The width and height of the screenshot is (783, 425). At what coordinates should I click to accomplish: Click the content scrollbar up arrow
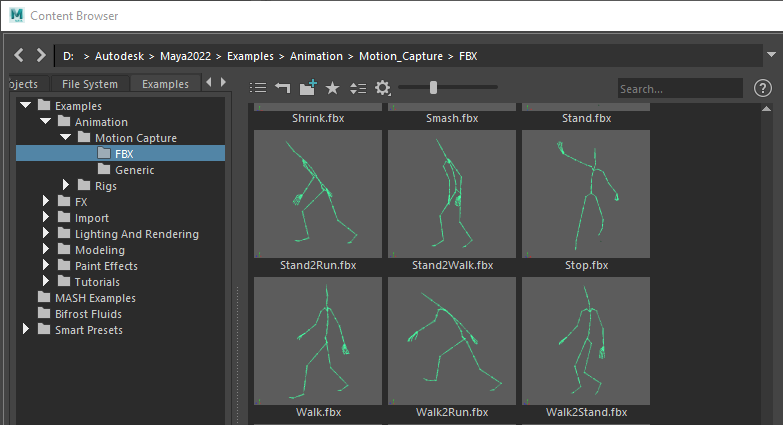tap(767, 108)
